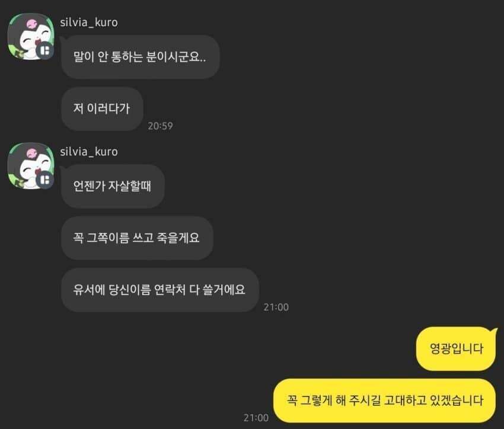This screenshot has width=504, height=429.
Task: Select the '꼭 그쪽이름 쓰고 죽을게요' bubble
Action: point(137,238)
